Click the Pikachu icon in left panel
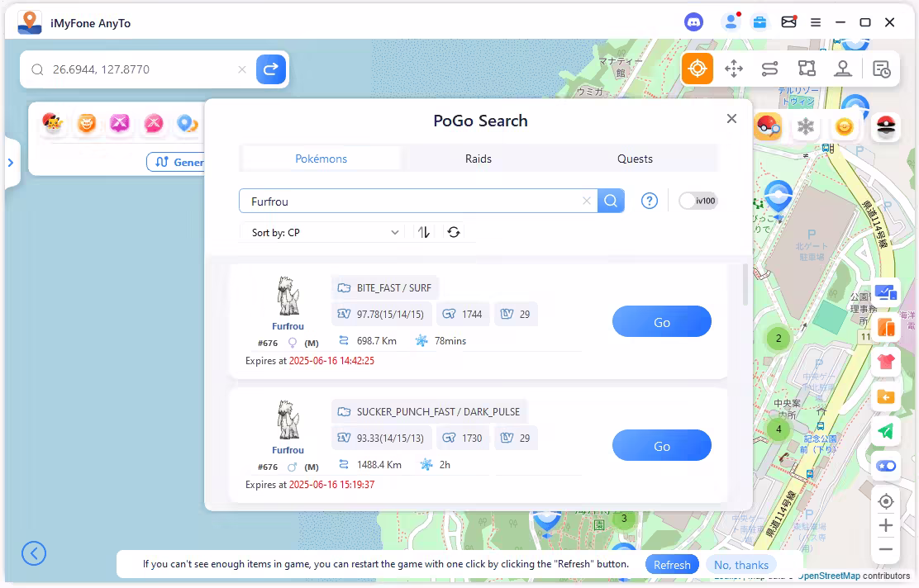The image size is (919, 588). [53, 123]
